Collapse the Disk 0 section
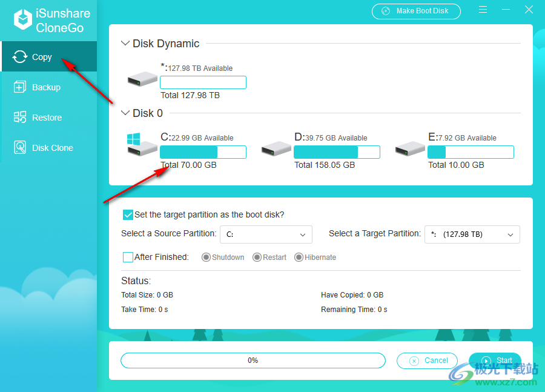The width and height of the screenshot is (545, 392). [x=125, y=113]
